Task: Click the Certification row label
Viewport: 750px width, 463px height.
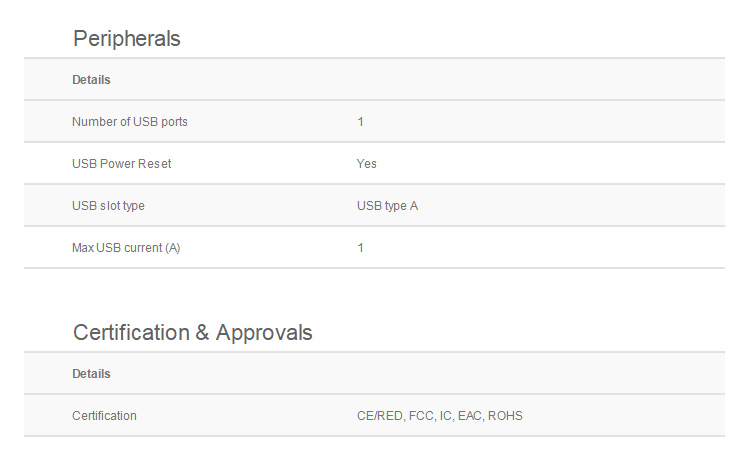Action: (104, 416)
